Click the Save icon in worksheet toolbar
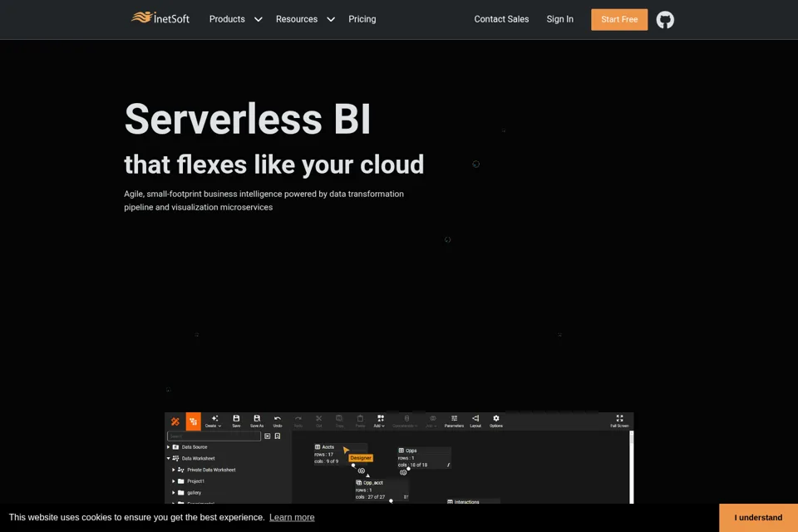Image resolution: width=798 pixels, height=532 pixels. (x=236, y=421)
